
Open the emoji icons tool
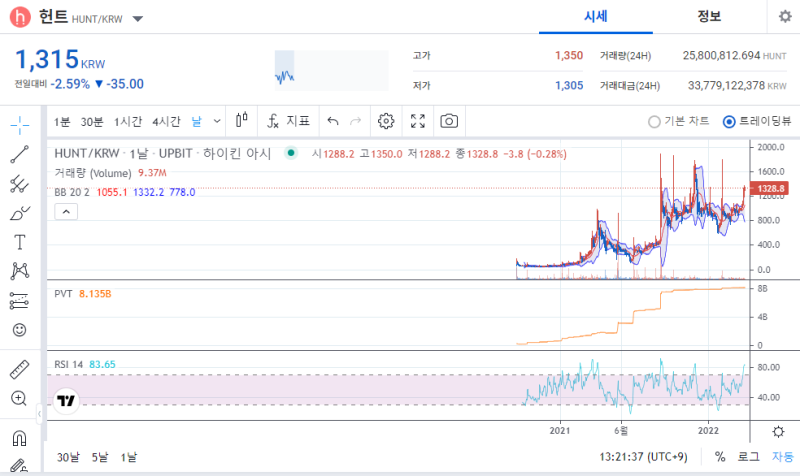(x=19, y=330)
